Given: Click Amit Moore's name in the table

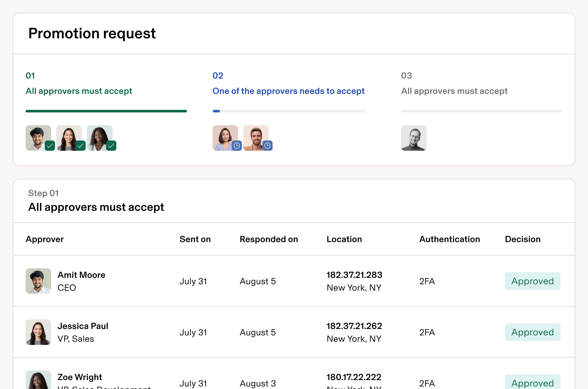Looking at the screenshot, I should (81, 275).
